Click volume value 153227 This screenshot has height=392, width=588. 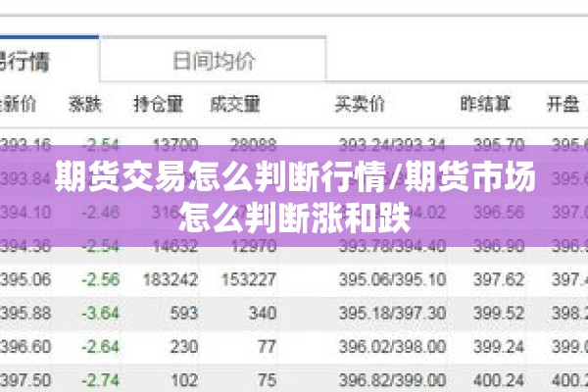point(249,279)
